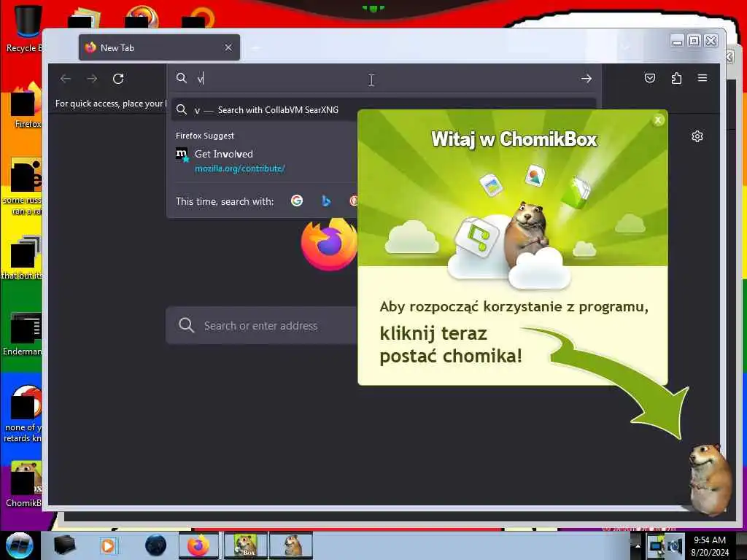
Task: Open the network tray icon
Action: 657,546
